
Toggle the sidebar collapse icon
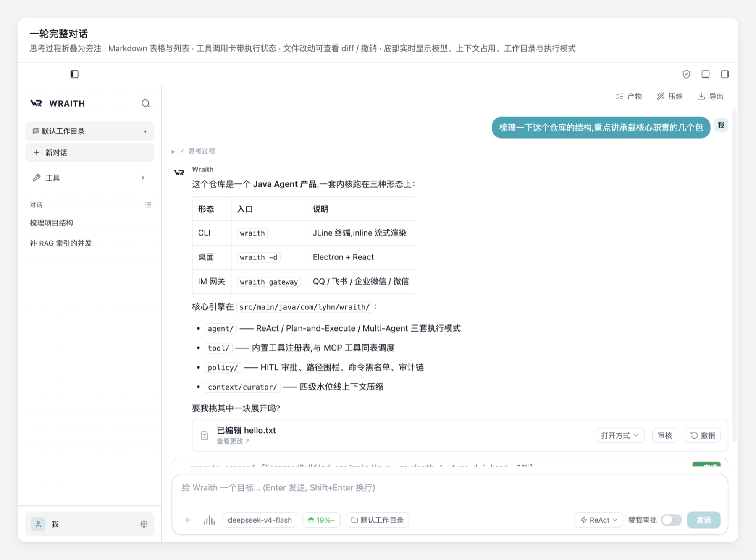(74, 74)
